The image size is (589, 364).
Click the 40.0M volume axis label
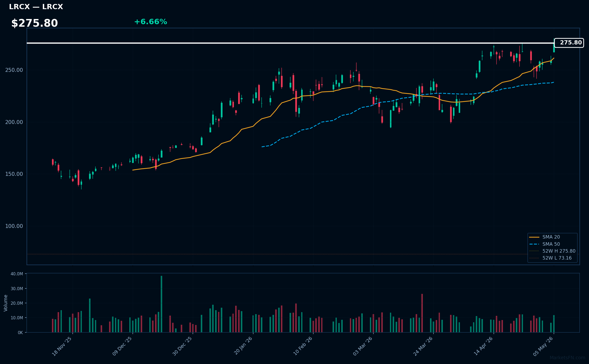coord(17,274)
